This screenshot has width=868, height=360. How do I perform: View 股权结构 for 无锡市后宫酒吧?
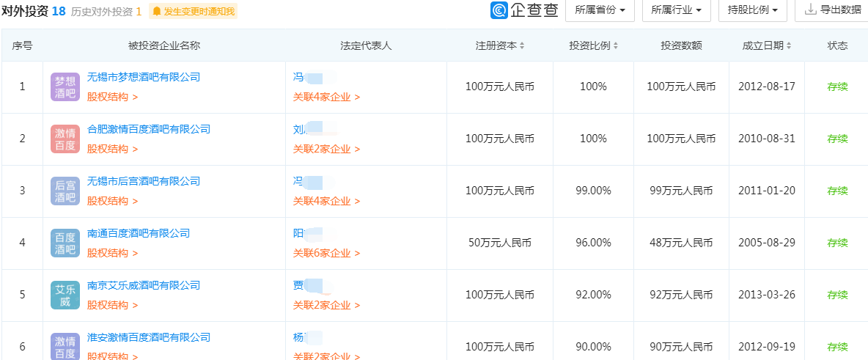(112, 201)
